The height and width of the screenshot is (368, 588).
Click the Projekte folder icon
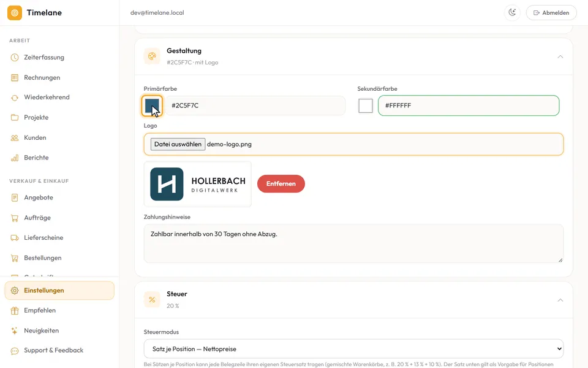[15, 118]
